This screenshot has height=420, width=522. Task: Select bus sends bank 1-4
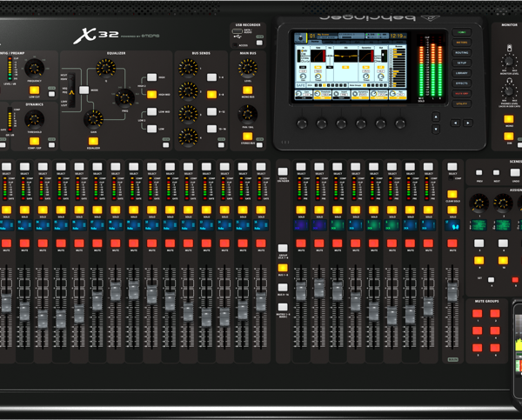pos(211,77)
